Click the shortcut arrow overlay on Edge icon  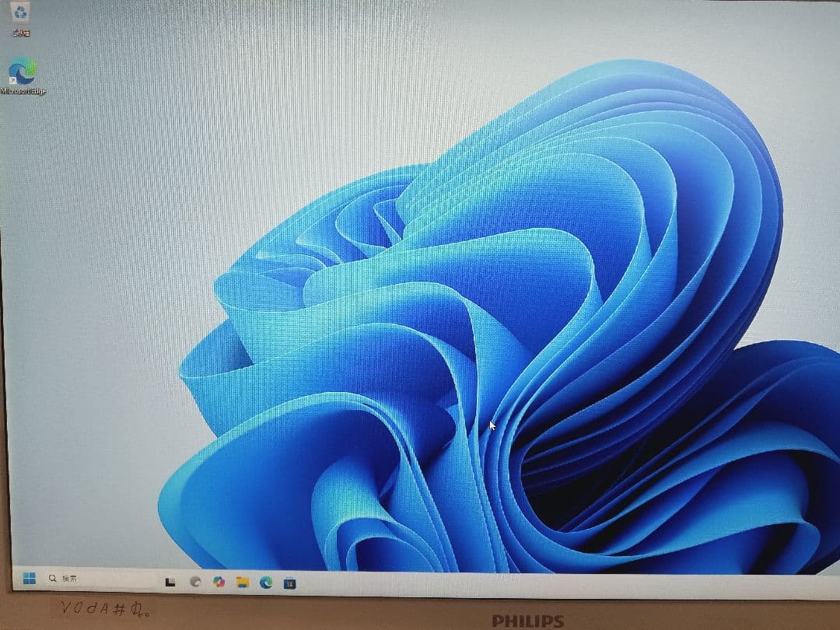pos(13,79)
